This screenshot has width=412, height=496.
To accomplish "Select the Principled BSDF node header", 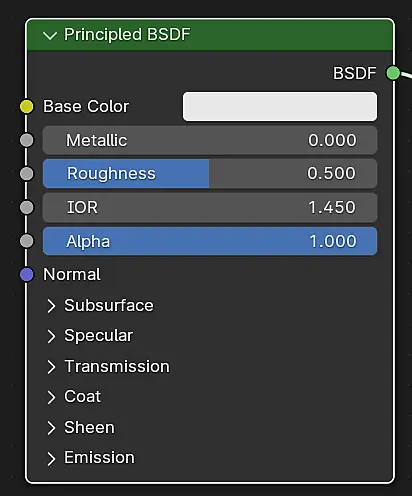I will [210, 35].
